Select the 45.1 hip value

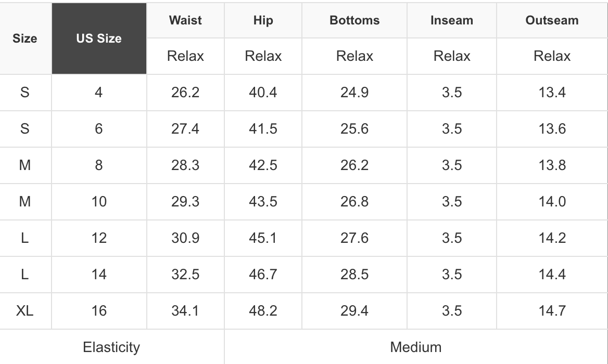[263, 238]
